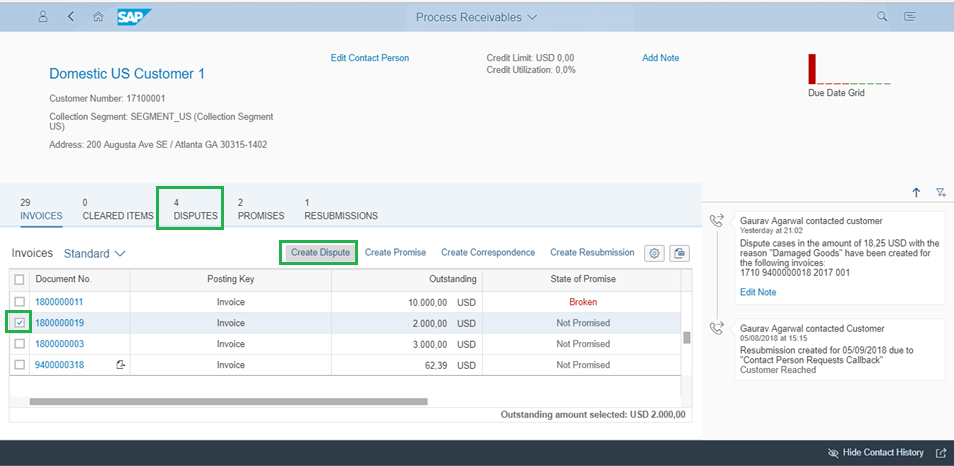Click phone icon by 05/08/2018 entry

(719, 329)
